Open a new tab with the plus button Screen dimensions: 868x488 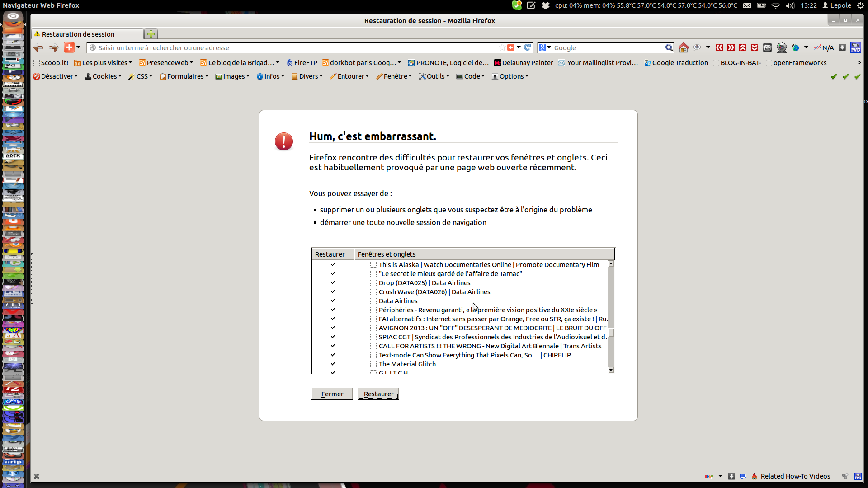coord(151,34)
